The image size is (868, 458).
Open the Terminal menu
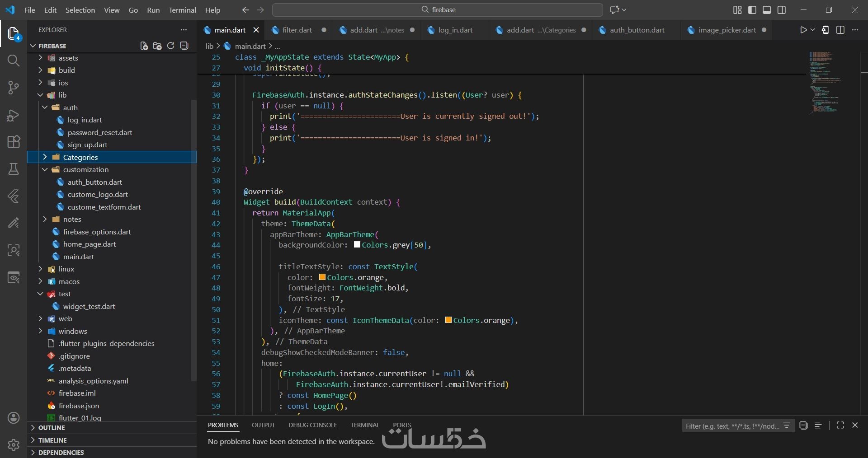point(182,10)
